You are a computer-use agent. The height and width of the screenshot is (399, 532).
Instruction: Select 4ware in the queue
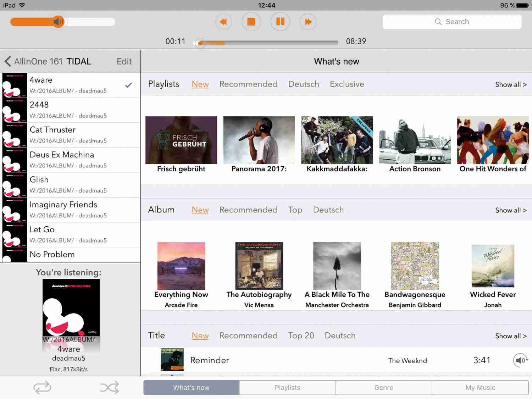(71, 85)
